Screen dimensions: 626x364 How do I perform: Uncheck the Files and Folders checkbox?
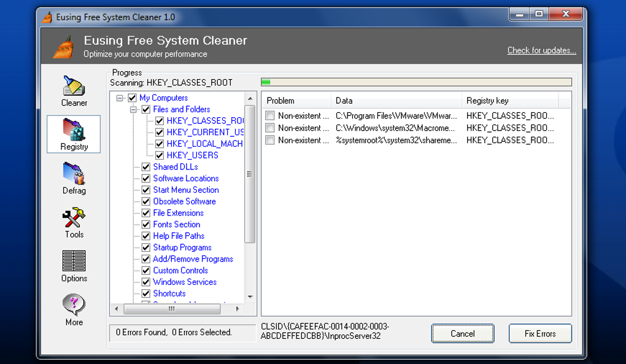tap(145, 109)
